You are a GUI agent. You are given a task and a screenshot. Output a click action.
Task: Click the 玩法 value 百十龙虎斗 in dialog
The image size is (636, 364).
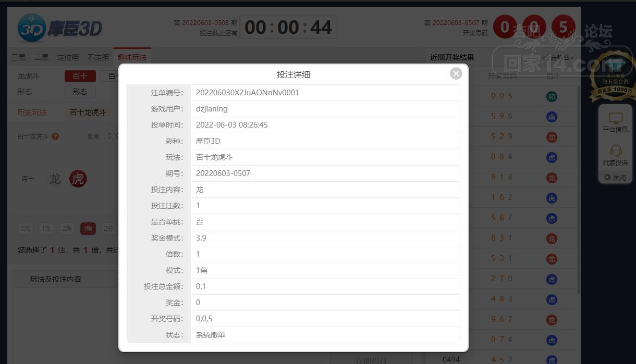[x=214, y=157]
